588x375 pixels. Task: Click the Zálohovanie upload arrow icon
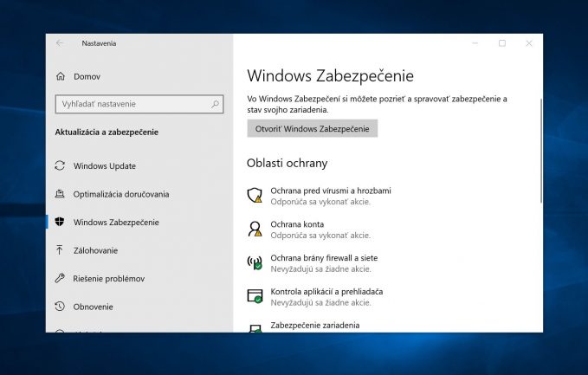[x=60, y=250]
